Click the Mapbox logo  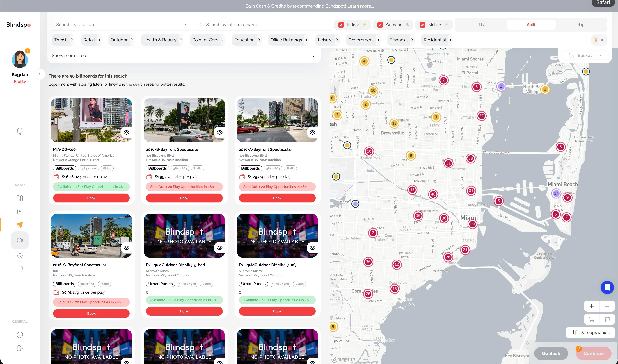[343, 360]
